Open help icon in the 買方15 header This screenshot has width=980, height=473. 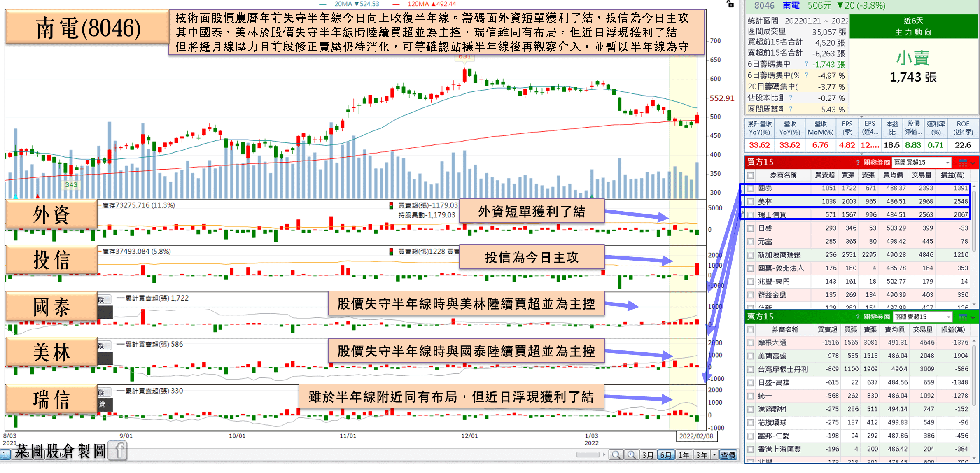point(858,163)
